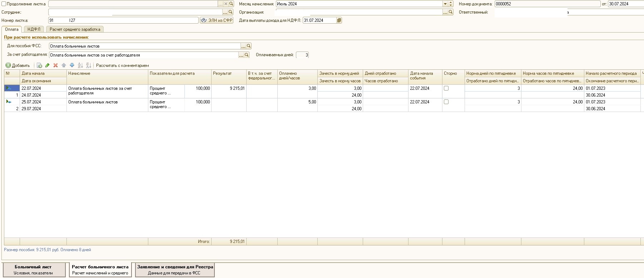The height and width of the screenshot is (278, 644).
Task: Select the row 2 Начисление cell Оплата больничных листов
Action: [107, 105]
